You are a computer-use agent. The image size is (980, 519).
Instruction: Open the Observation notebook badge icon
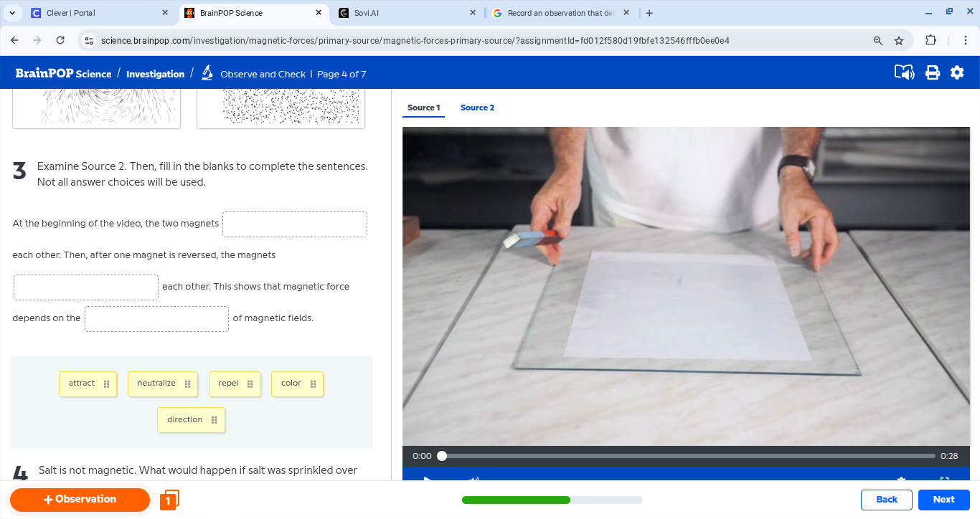click(x=169, y=500)
